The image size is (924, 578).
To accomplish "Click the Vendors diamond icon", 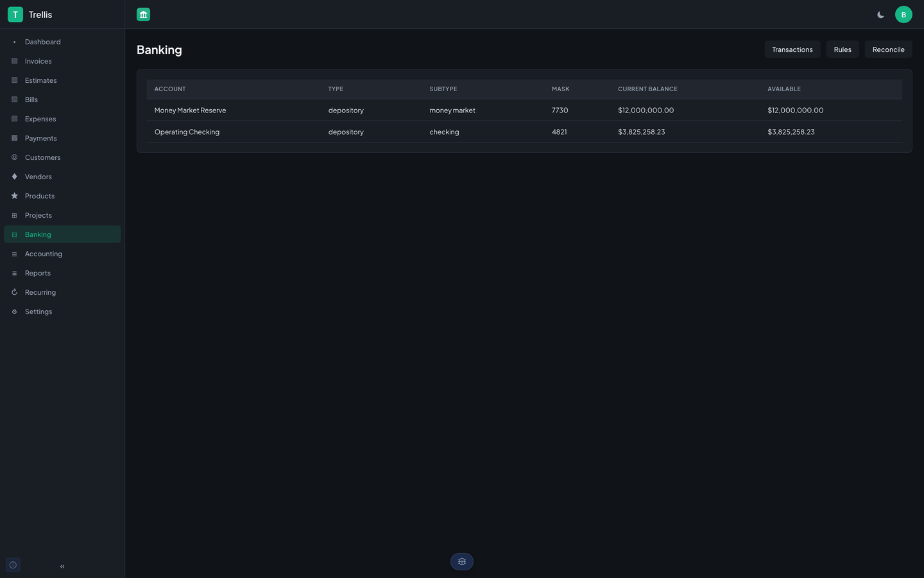I will coord(14,177).
